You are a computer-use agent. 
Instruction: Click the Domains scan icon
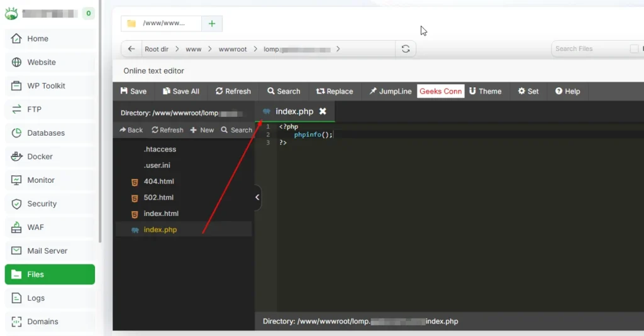point(16,322)
